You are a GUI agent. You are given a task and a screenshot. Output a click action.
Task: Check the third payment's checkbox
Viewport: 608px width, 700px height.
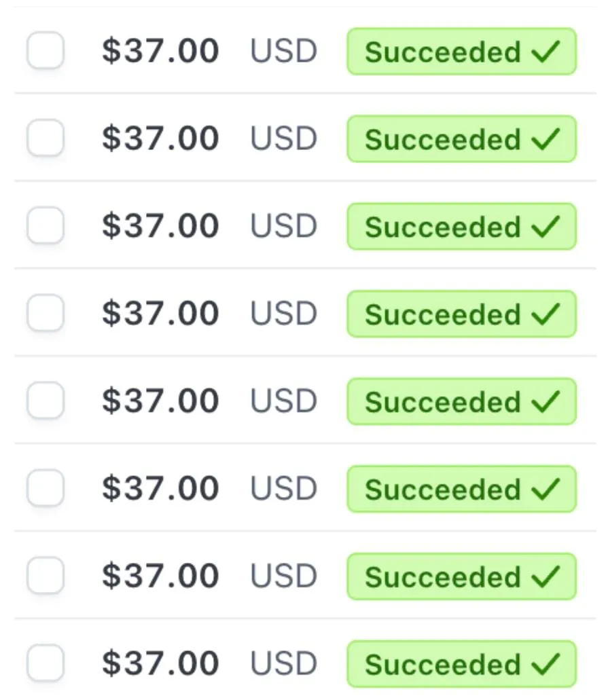point(46,226)
